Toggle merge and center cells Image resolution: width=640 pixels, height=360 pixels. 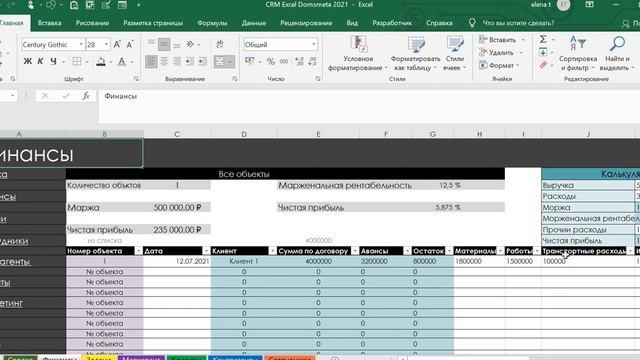(x=220, y=62)
